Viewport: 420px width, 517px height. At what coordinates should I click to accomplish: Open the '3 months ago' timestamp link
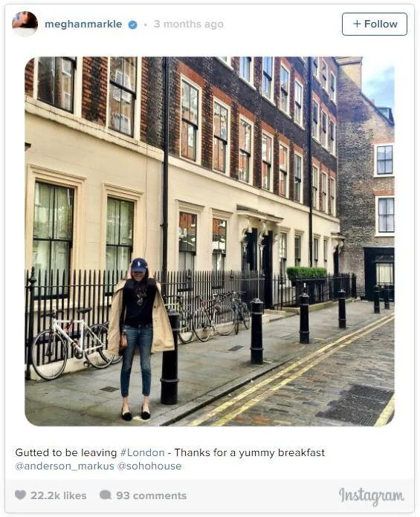click(189, 24)
